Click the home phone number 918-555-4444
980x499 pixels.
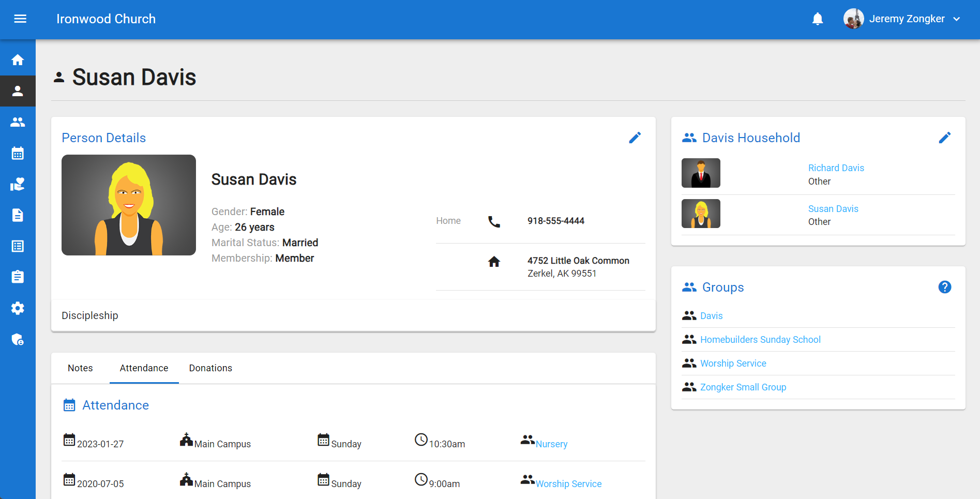pos(555,221)
